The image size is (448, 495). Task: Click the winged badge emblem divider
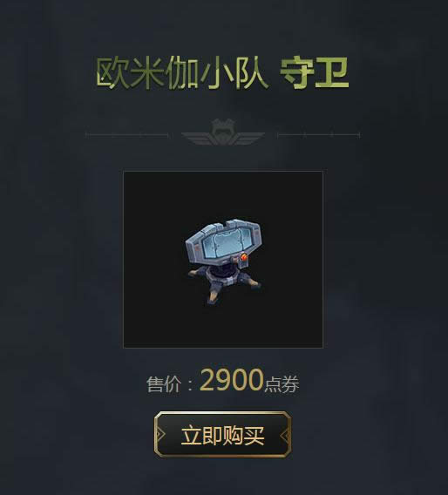coord(223,132)
